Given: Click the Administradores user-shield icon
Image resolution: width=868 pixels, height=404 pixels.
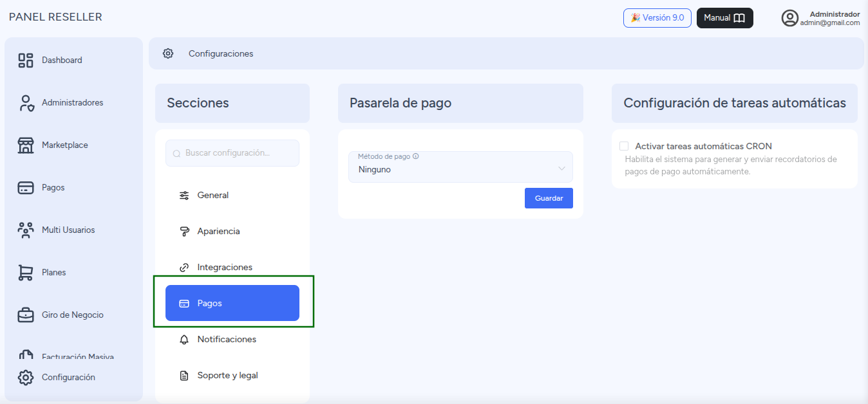Looking at the screenshot, I should pyautogui.click(x=26, y=103).
